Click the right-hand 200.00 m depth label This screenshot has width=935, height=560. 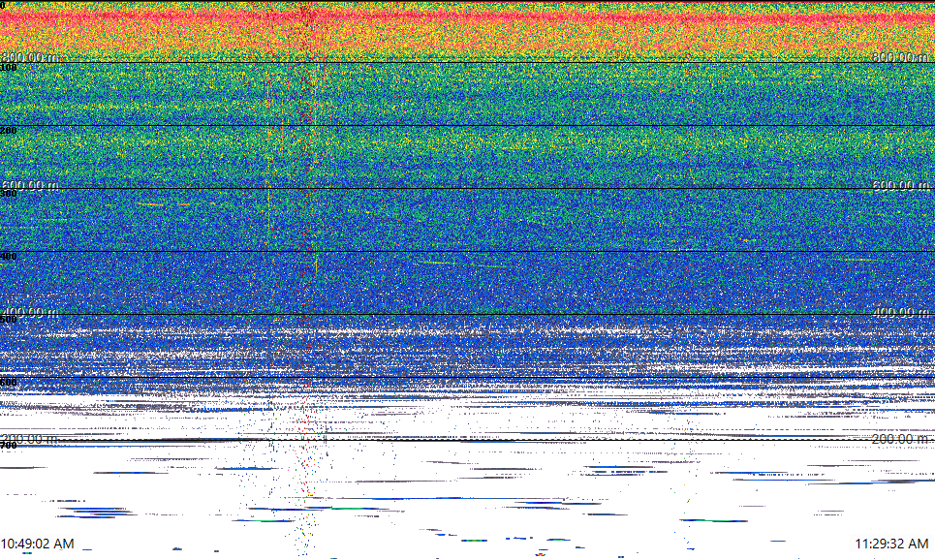pyautogui.click(x=900, y=440)
